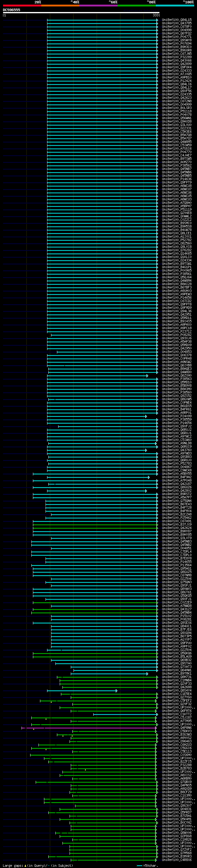Select hit label UniRef100_Q6RUJ1
The width and height of the screenshot is (197, 868).
[177, 433]
